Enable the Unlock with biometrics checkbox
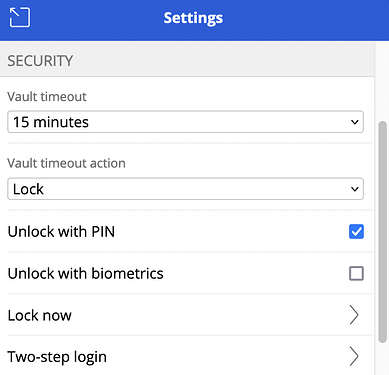This screenshot has width=389, height=375. point(356,274)
